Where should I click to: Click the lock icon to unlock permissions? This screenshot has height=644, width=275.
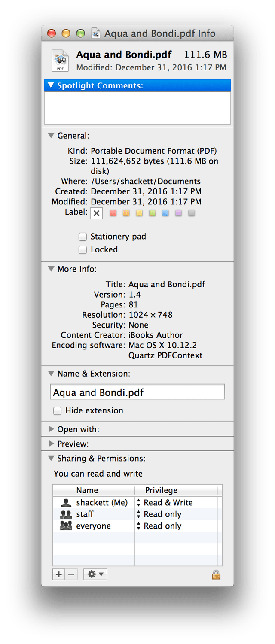(x=216, y=574)
